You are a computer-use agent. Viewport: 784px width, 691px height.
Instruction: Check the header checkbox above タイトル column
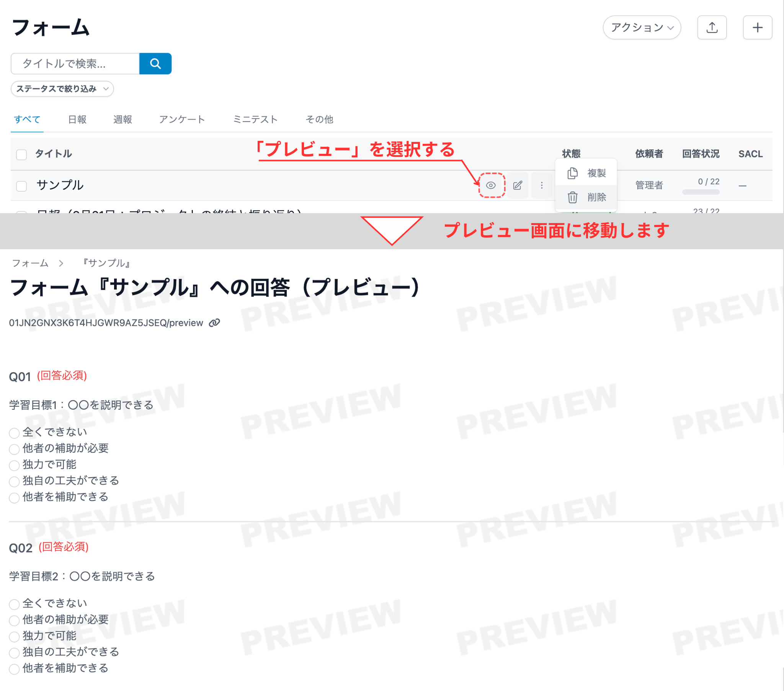(21, 154)
